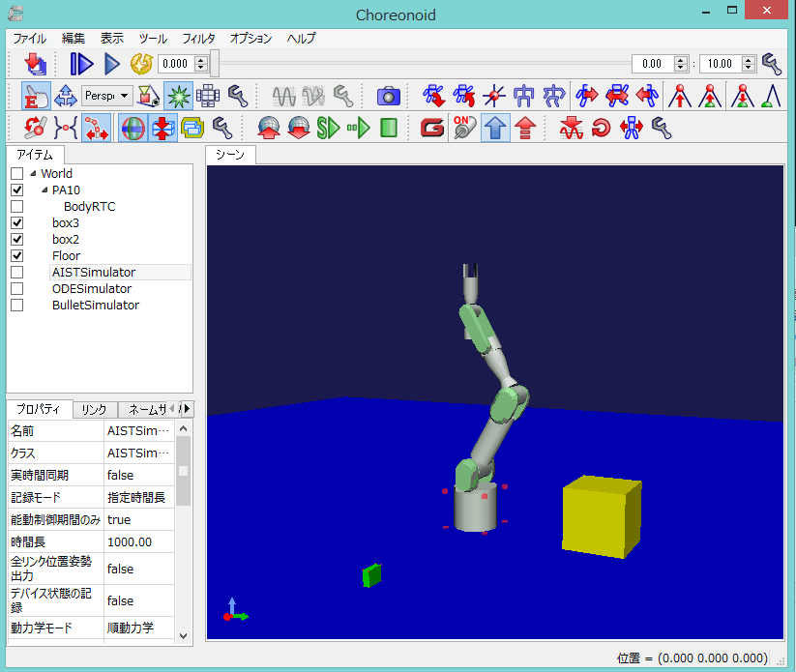
Task: Click the blue arrows view mode icon
Action: (x=66, y=96)
